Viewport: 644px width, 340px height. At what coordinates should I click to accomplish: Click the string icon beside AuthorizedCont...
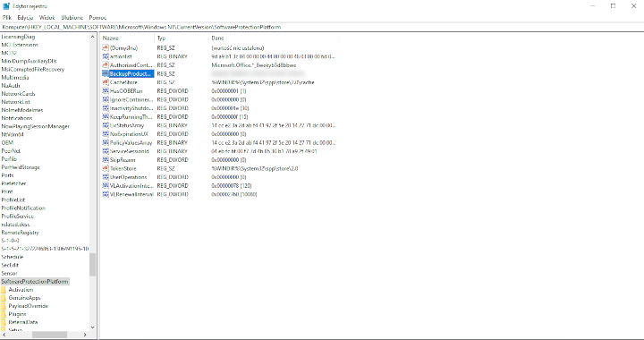click(106, 65)
